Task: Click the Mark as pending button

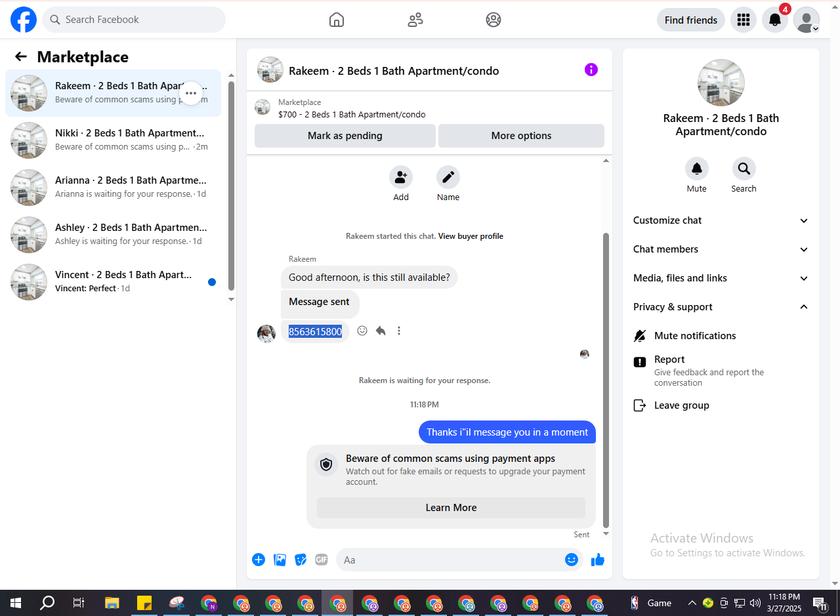Action: coord(345,136)
